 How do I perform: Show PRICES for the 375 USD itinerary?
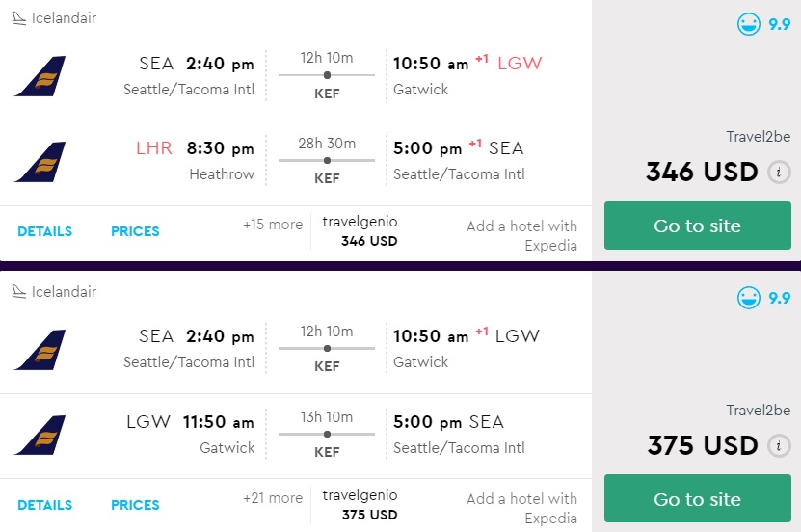tap(135, 505)
